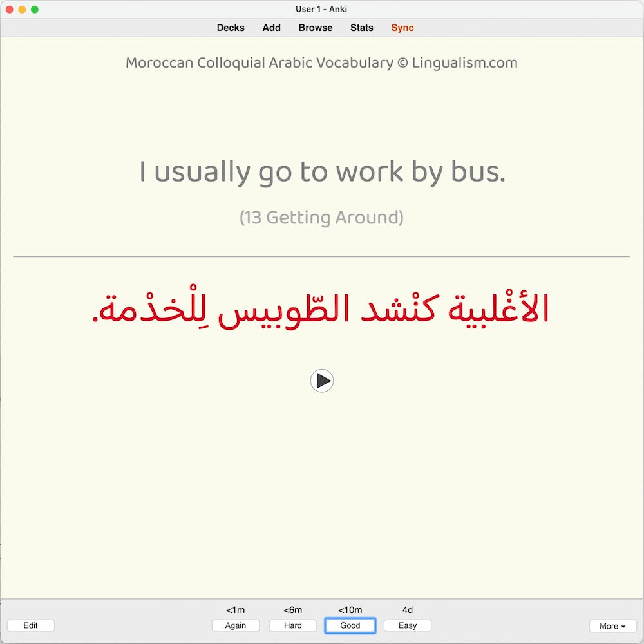This screenshot has width=644, height=644.
Task: Return to the Decks list
Action: pyautogui.click(x=230, y=28)
